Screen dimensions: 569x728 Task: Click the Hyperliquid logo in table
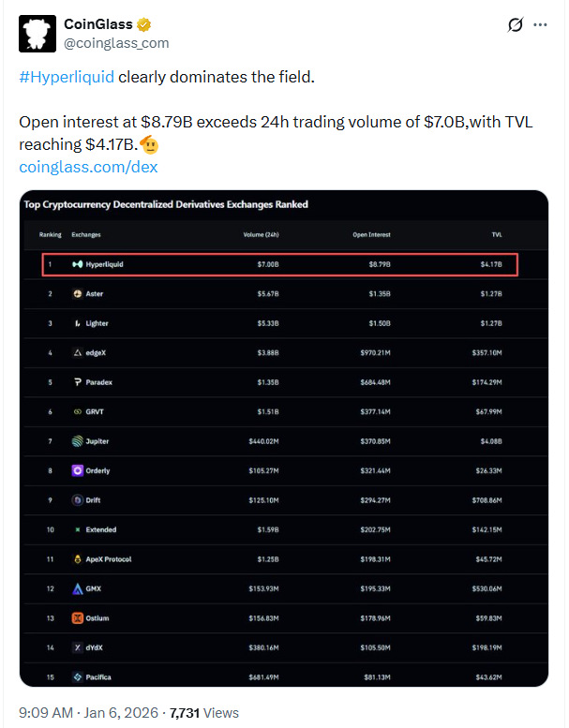tap(77, 264)
